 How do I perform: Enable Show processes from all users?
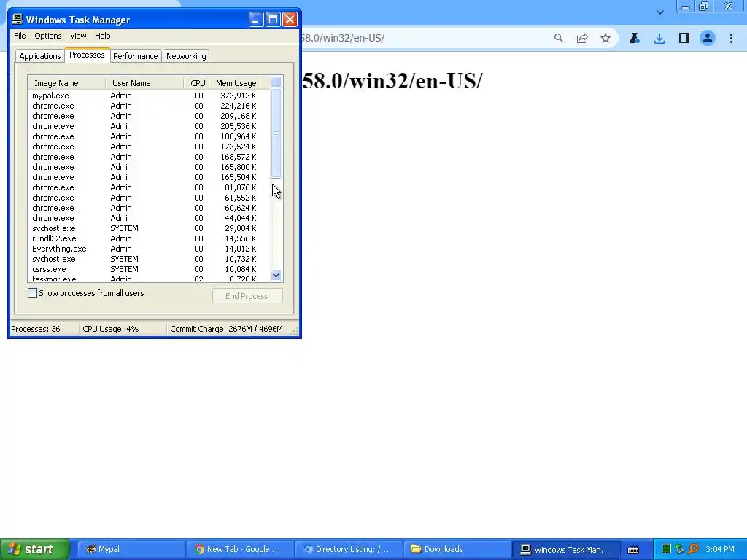pyautogui.click(x=32, y=293)
